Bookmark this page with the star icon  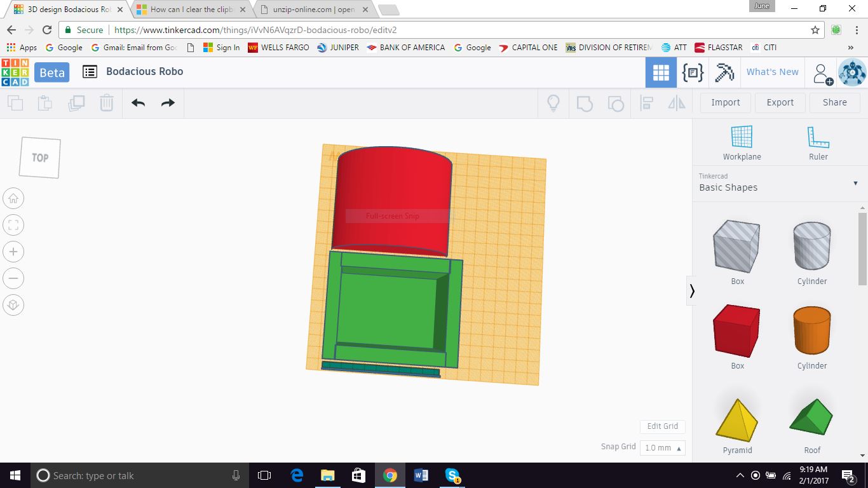tap(815, 30)
